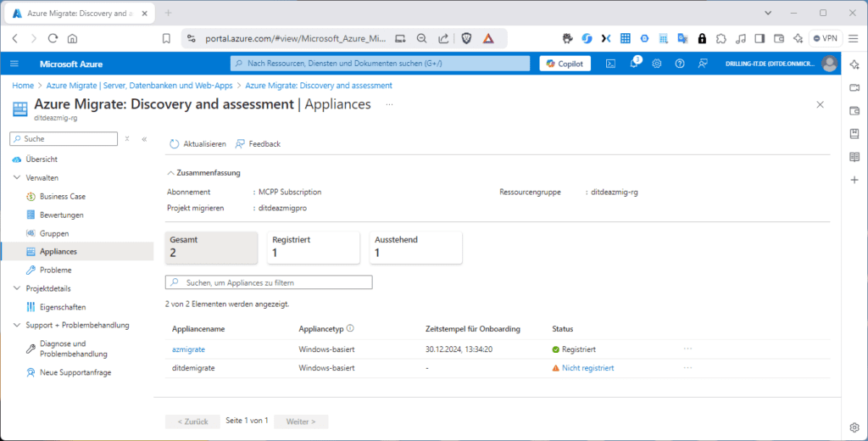Open the browser sidebar reading list icon
The image size is (868, 441).
[854, 157]
